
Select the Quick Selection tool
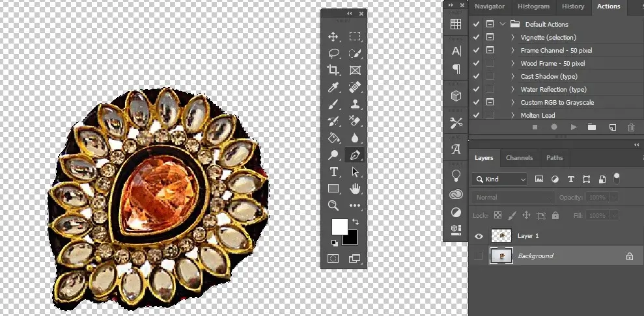coord(355,53)
